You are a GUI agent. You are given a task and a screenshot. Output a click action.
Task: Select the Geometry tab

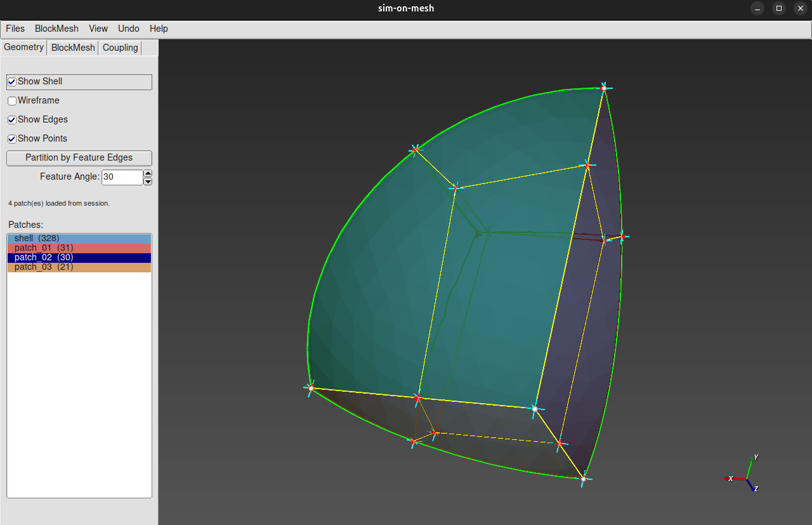pyautogui.click(x=23, y=48)
